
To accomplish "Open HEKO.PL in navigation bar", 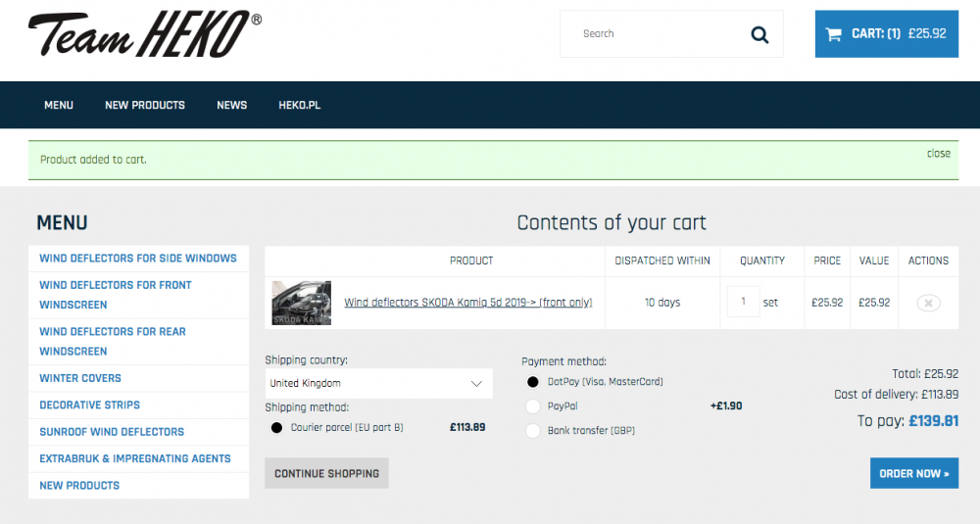I will coord(299,105).
